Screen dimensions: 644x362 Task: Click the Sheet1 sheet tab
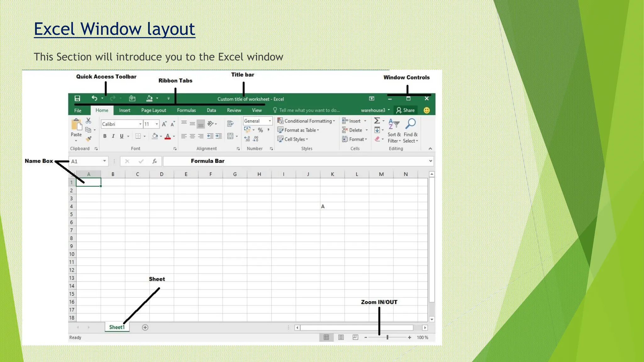coord(117,327)
